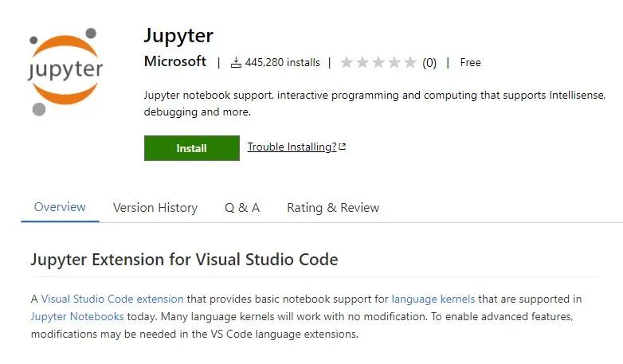The width and height of the screenshot is (623, 364).
Task: Click the fourth rating star
Action: (x=394, y=62)
